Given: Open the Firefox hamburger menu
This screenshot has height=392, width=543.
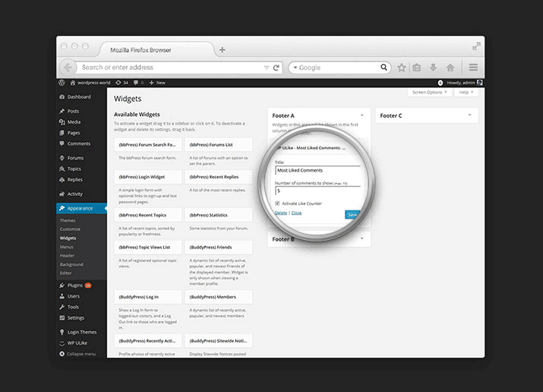Looking at the screenshot, I should point(473,68).
